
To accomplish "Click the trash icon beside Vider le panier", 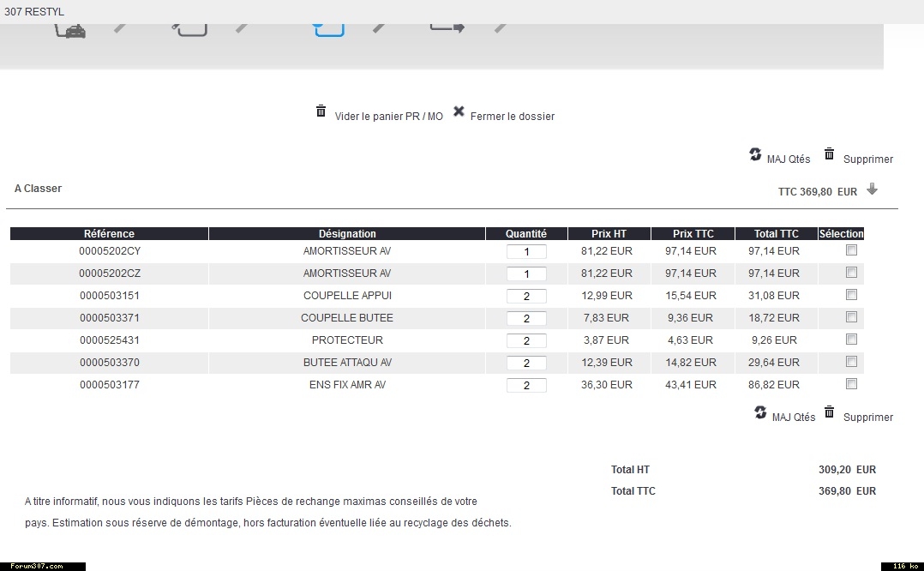I will (x=321, y=111).
